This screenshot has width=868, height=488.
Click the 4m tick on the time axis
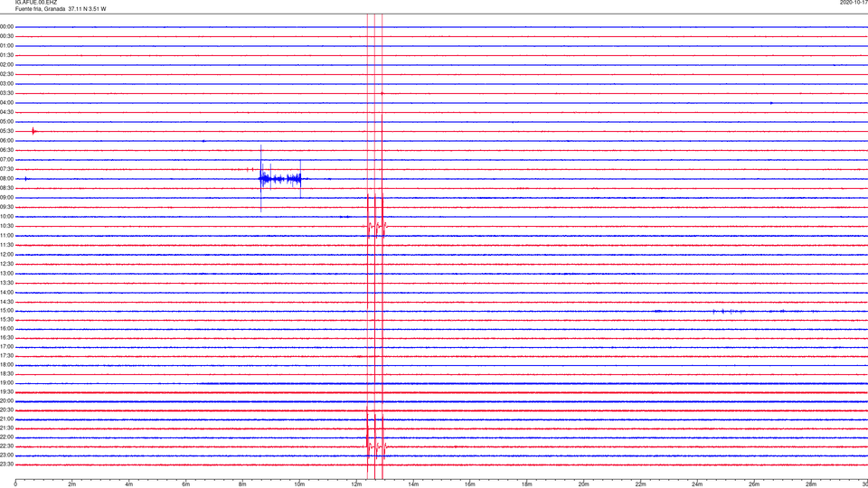pyautogui.click(x=129, y=484)
